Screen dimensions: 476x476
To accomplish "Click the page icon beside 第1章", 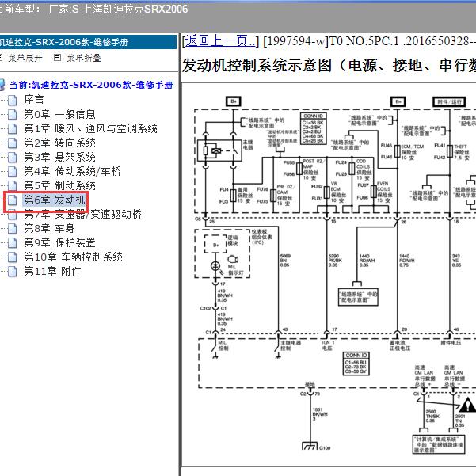I will [13, 128].
